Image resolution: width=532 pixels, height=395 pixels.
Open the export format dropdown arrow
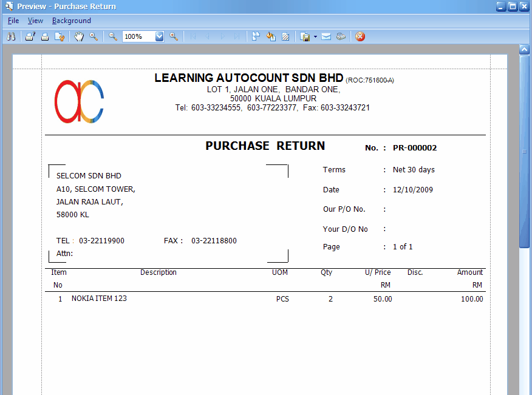click(314, 36)
